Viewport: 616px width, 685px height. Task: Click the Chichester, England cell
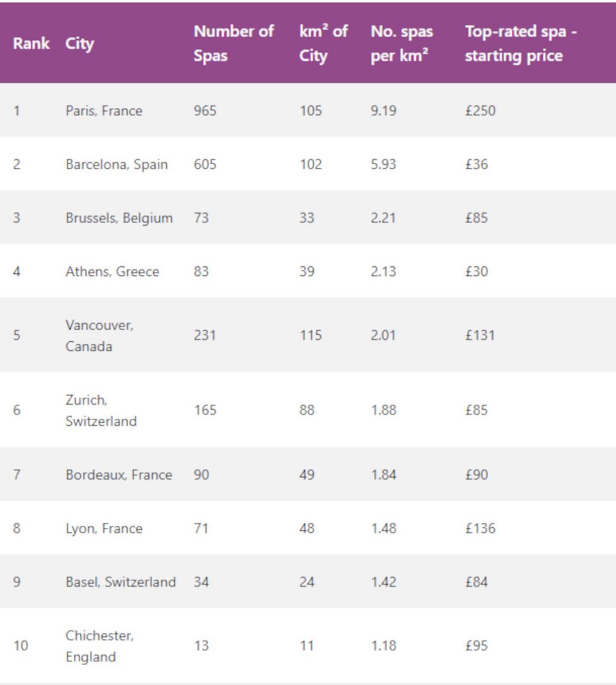point(99,646)
